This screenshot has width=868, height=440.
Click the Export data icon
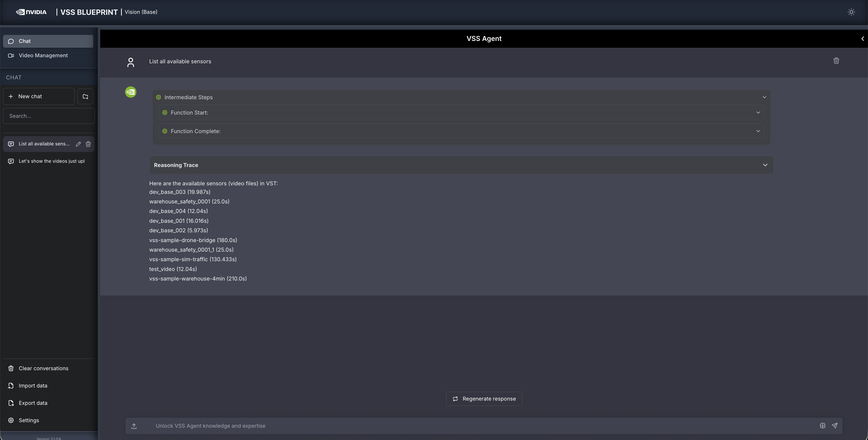[x=11, y=403]
